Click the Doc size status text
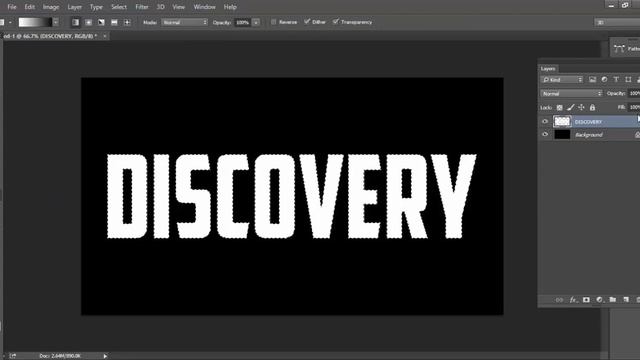 (60, 356)
